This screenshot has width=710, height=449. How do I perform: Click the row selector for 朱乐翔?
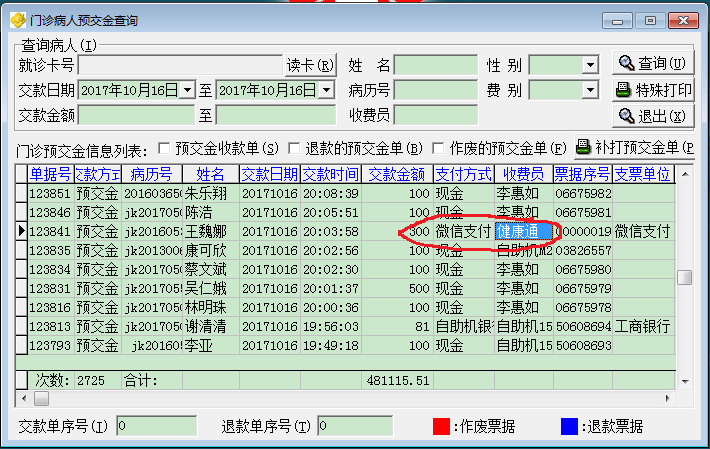(21, 194)
